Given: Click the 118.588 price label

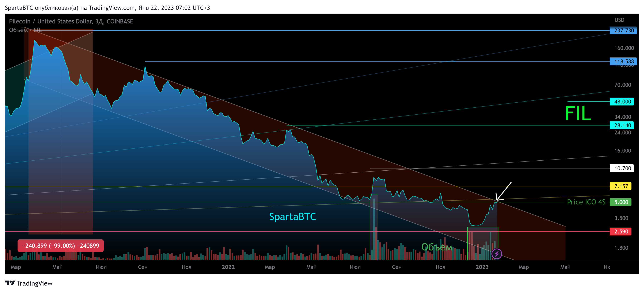Looking at the screenshot, I should tap(623, 62).
